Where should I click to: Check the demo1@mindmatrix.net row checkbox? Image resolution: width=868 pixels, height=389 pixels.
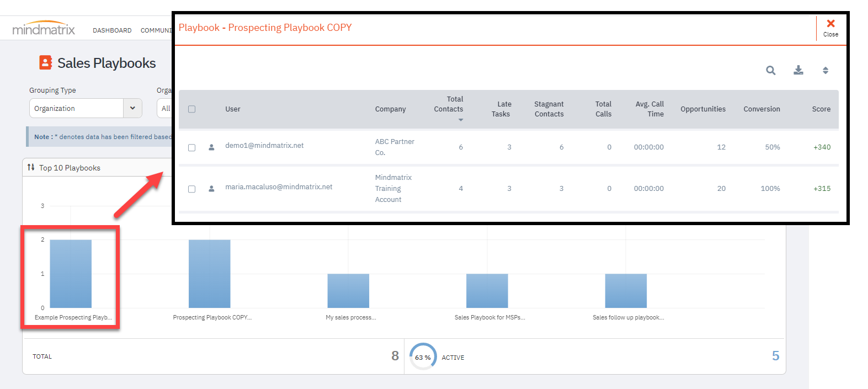coord(191,148)
